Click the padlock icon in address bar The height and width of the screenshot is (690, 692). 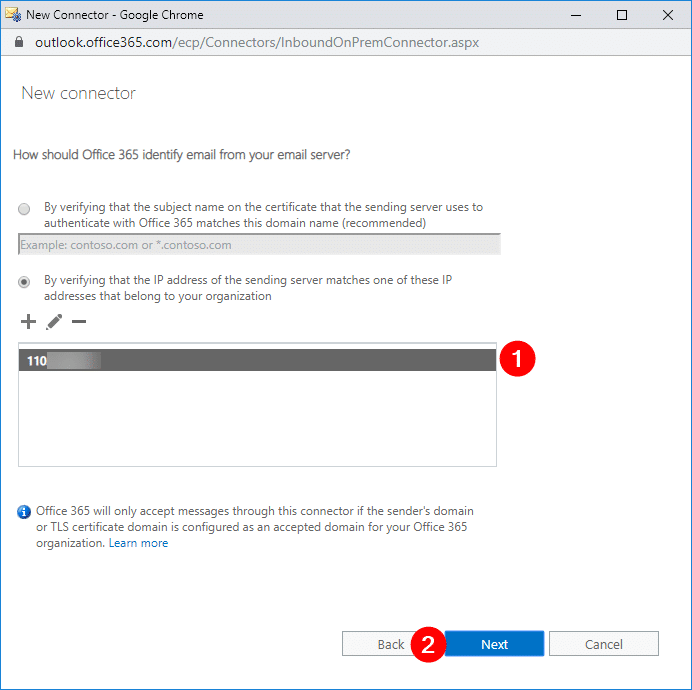pyautogui.click(x=19, y=42)
